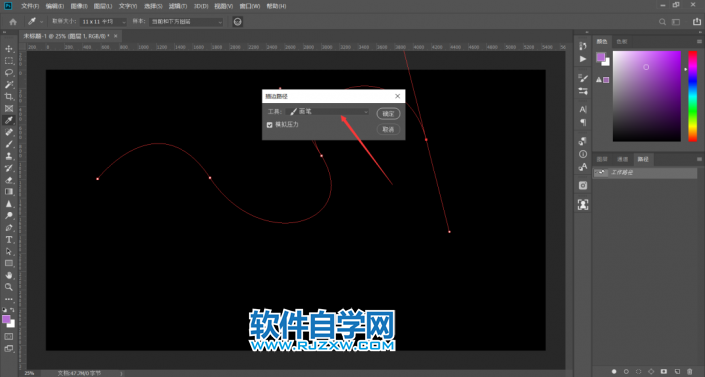Toggle the show sampling ring button
This screenshot has height=377, width=705.
coord(237,22)
